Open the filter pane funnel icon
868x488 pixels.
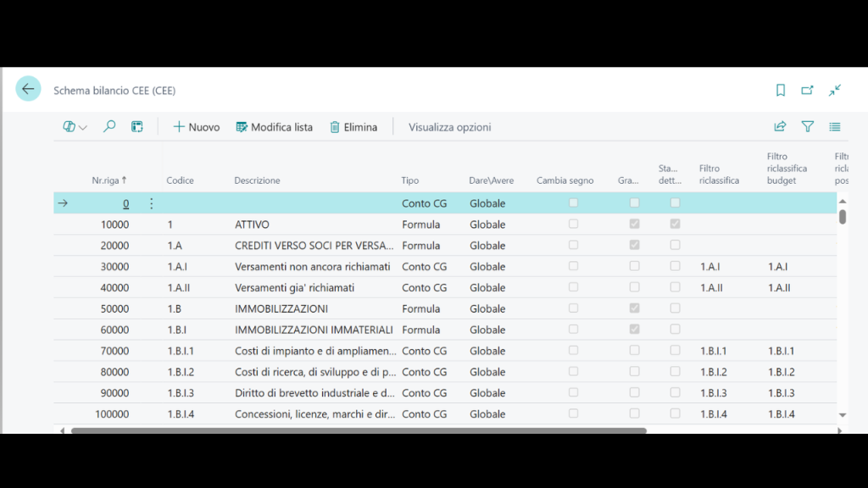pos(808,127)
